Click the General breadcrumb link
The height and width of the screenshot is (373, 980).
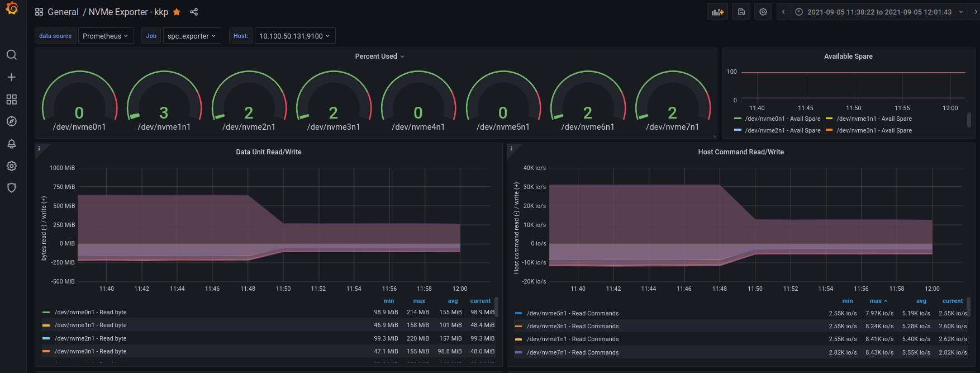click(x=63, y=12)
